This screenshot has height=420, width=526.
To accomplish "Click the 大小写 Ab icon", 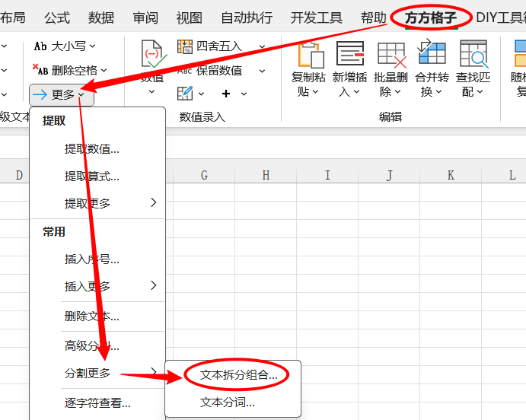I will pos(40,46).
